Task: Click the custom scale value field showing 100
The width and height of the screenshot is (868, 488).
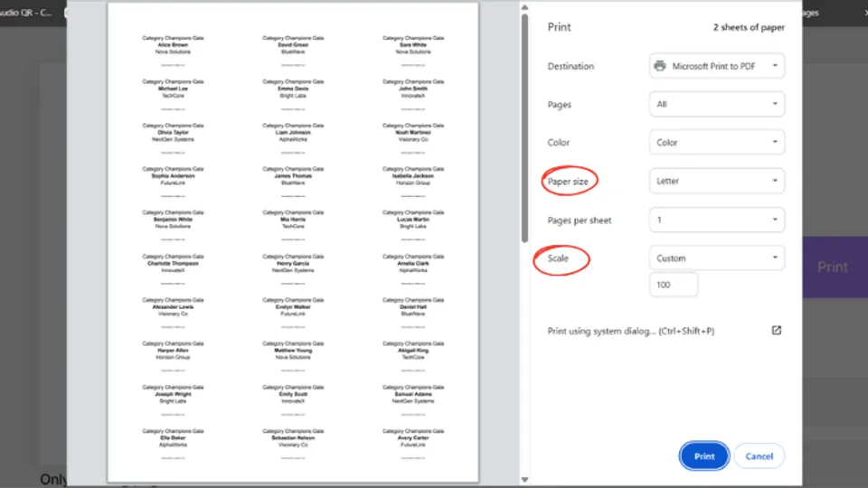Action: tap(673, 285)
